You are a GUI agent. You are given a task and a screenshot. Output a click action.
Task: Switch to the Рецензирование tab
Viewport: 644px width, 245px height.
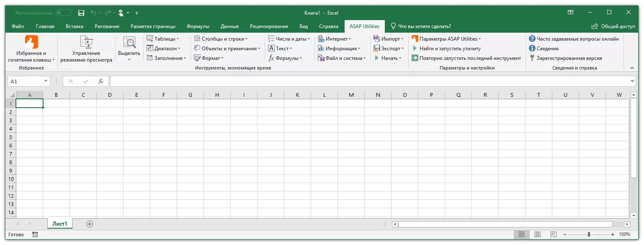tap(269, 26)
